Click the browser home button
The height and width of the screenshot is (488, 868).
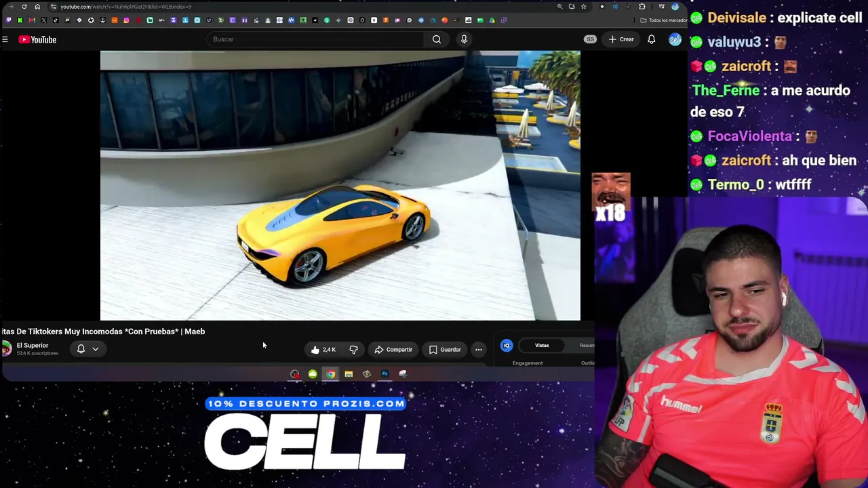coord(37,7)
